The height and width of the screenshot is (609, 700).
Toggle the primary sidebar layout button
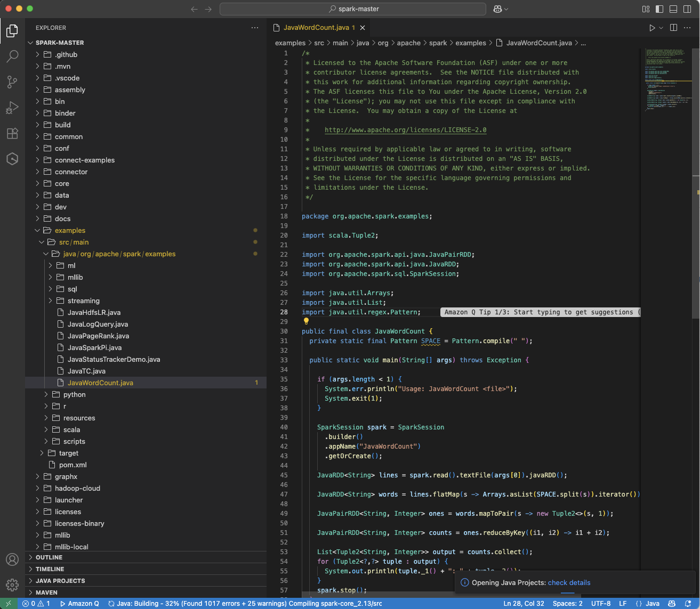(659, 9)
